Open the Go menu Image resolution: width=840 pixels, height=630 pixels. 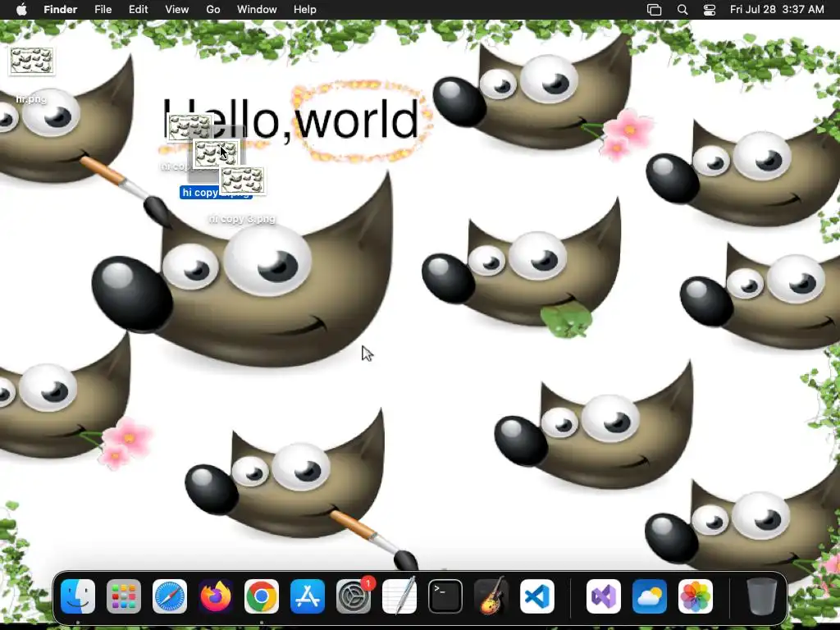click(x=213, y=10)
